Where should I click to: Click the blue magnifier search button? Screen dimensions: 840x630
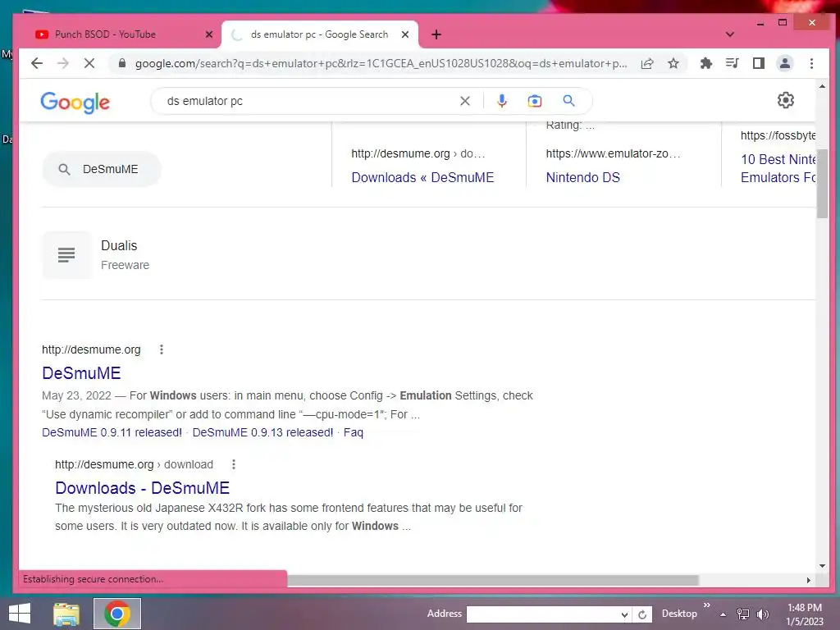[x=568, y=101]
